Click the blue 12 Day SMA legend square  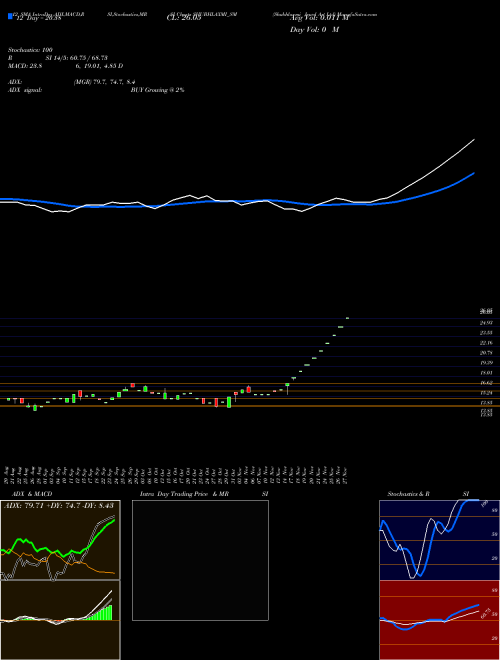tap(10, 16)
